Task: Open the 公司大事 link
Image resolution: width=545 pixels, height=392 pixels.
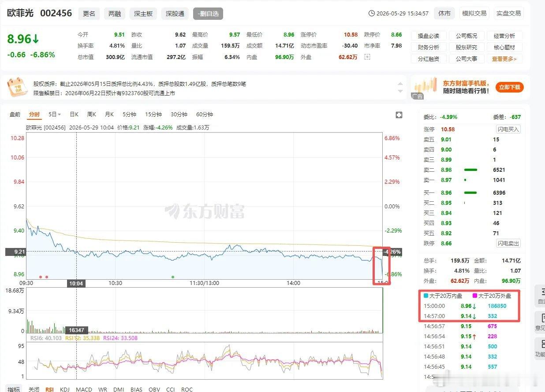Action: pyautogui.click(x=467, y=59)
